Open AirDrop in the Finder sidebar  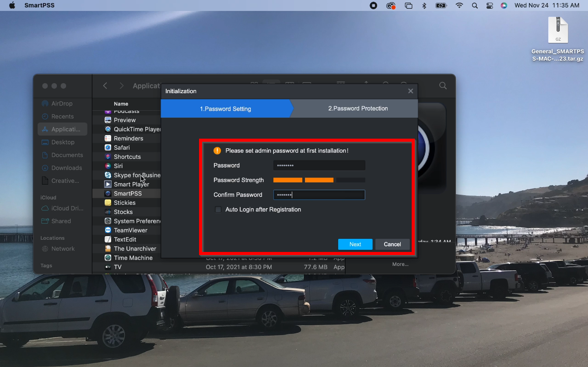[x=62, y=104]
